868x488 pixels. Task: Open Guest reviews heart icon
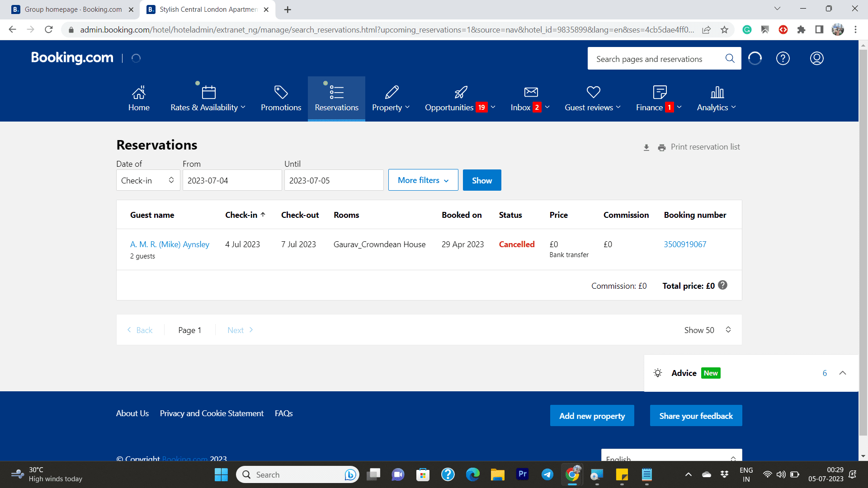click(593, 92)
